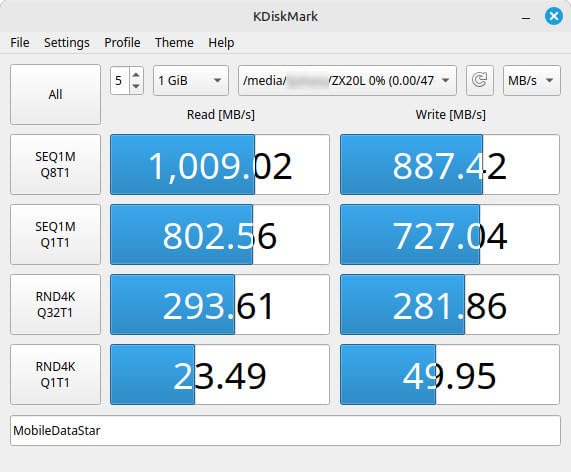571x472 pixels.
Task: Minimize the KDiskMark window
Action: pyautogui.click(x=525, y=17)
